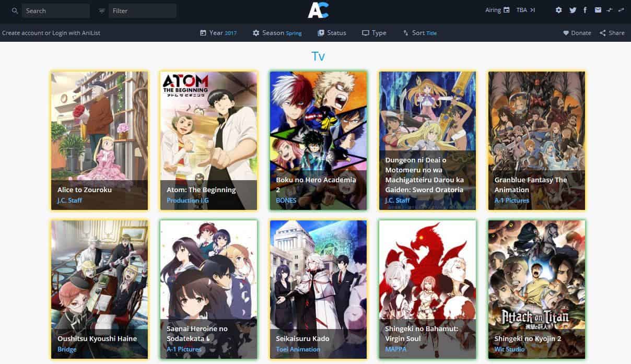This screenshot has height=364, width=631.
Task: Click the AC logo at top center
Action: [318, 10]
